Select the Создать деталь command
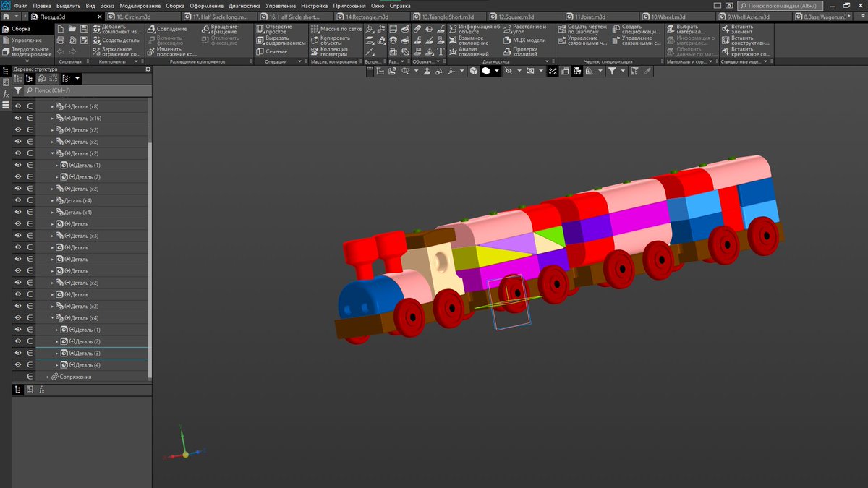The width and height of the screenshot is (868, 488). 116,40
